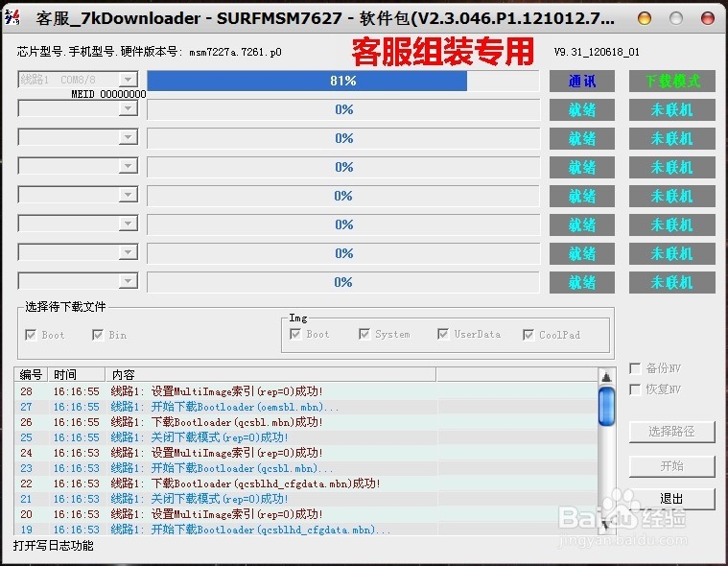Click the log scrollbar thumb
This screenshot has height=566, width=728.
click(x=606, y=407)
